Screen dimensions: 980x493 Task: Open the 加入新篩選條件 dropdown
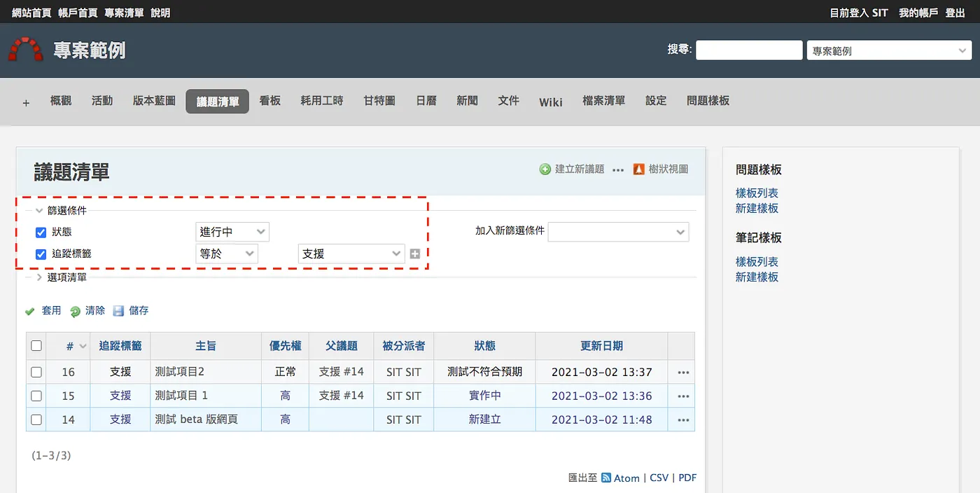tap(618, 232)
